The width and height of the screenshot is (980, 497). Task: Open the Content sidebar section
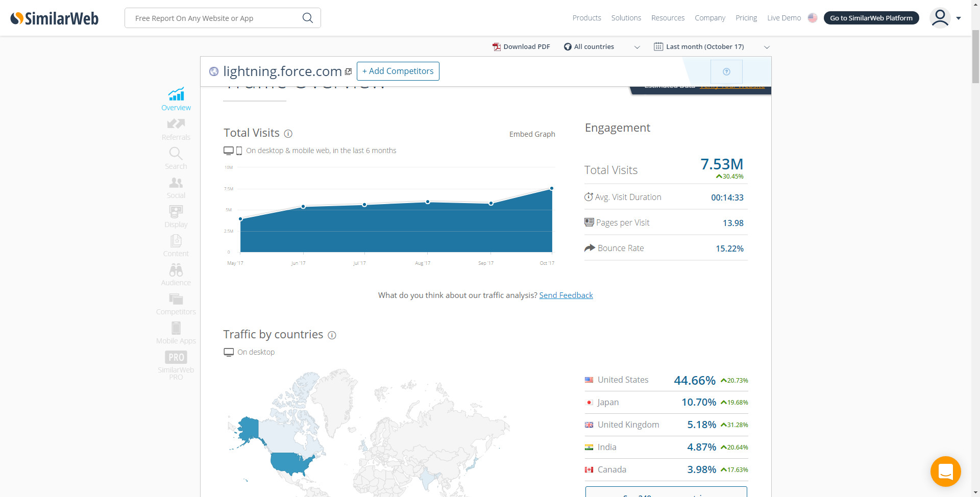pos(176,246)
